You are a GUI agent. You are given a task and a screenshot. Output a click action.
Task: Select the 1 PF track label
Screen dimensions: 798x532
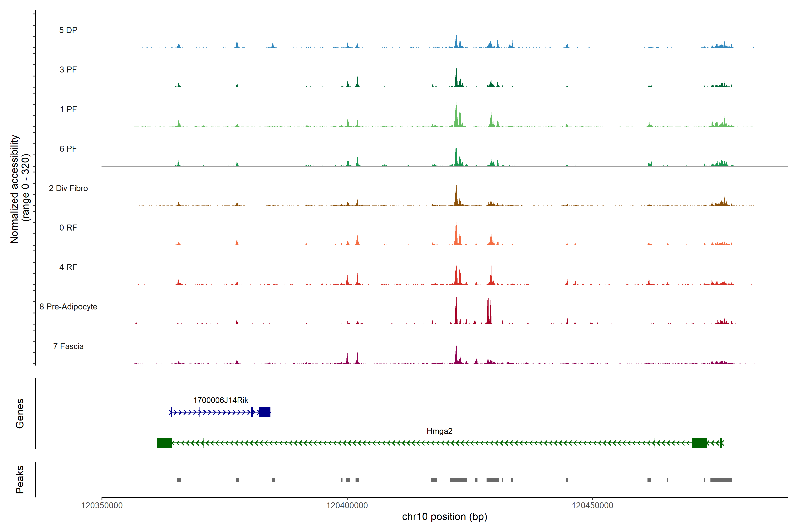(x=68, y=109)
